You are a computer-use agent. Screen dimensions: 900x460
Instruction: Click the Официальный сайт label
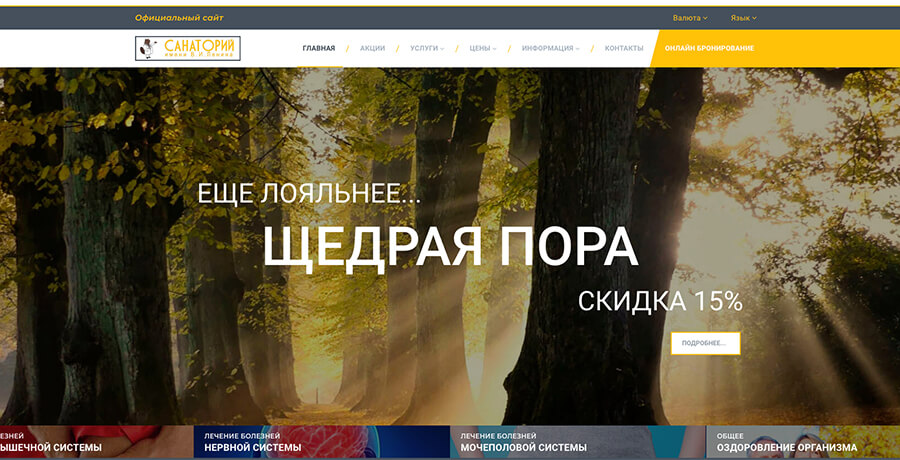pos(179,18)
